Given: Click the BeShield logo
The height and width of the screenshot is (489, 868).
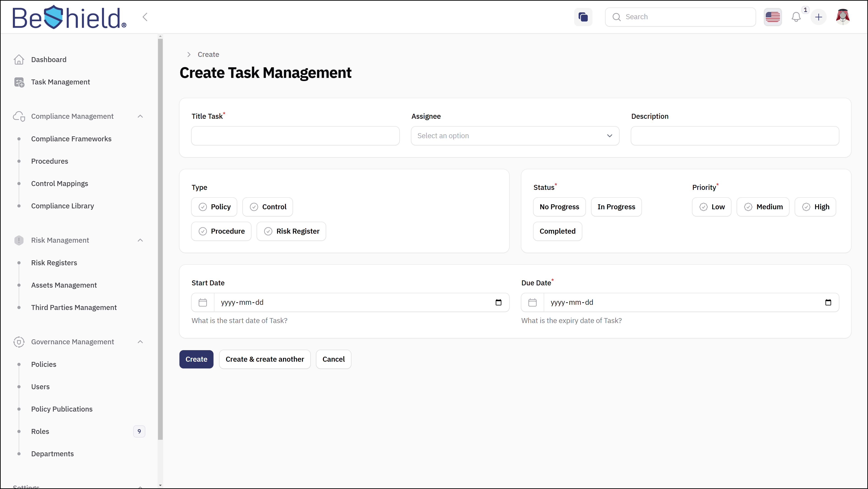Looking at the screenshot, I should point(70,17).
